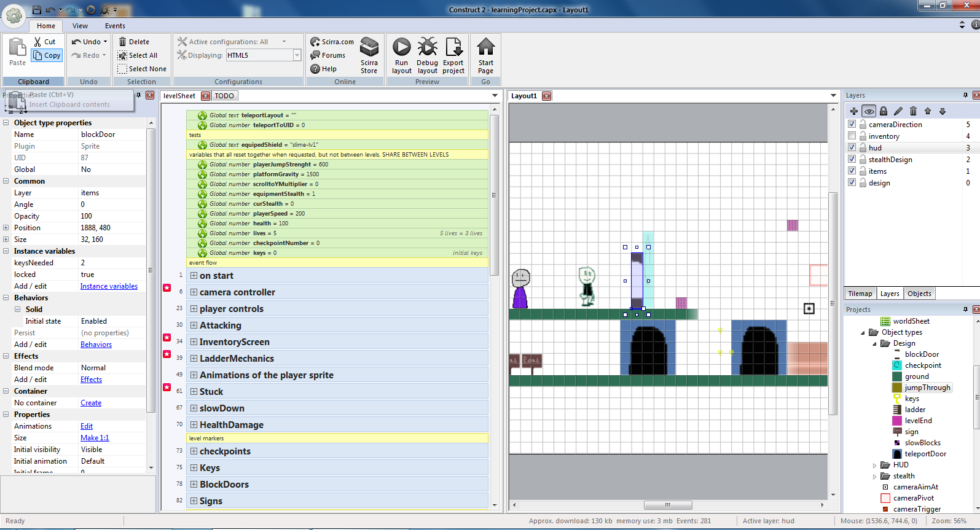Open the Displaying HTML5 combo box

point(263,55)
